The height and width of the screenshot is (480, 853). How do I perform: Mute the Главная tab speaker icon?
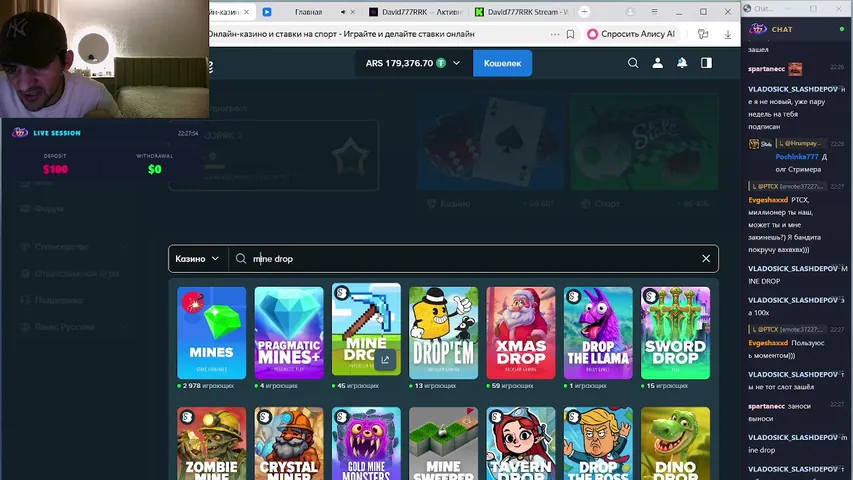click(343, 12)
